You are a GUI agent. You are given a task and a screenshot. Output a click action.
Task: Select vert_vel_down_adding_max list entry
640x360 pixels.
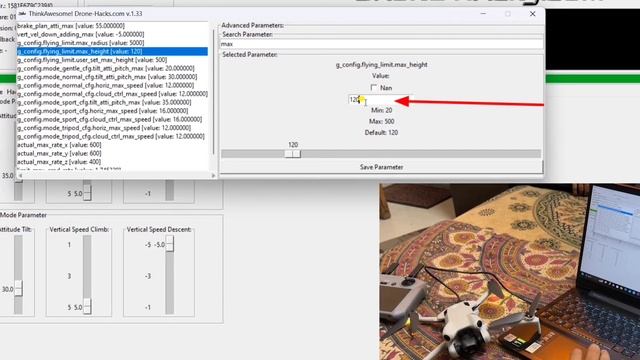[x=80, y=34]
